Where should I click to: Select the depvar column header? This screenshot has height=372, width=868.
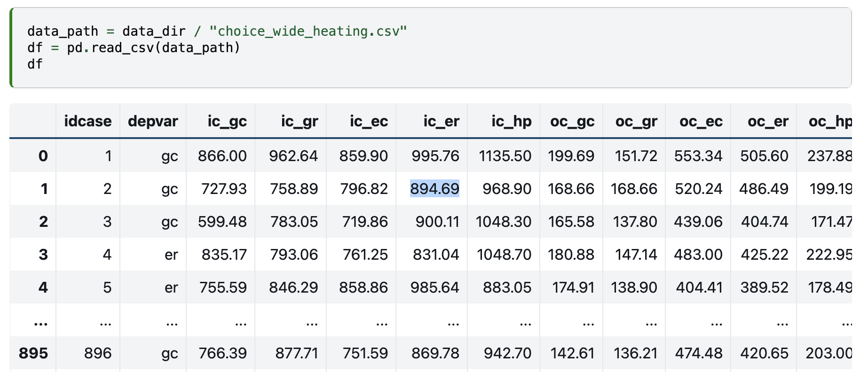153,121
